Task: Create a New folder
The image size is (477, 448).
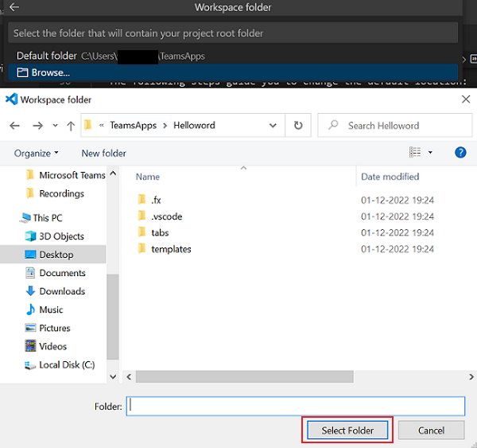Action: click(x=103, y=154)
